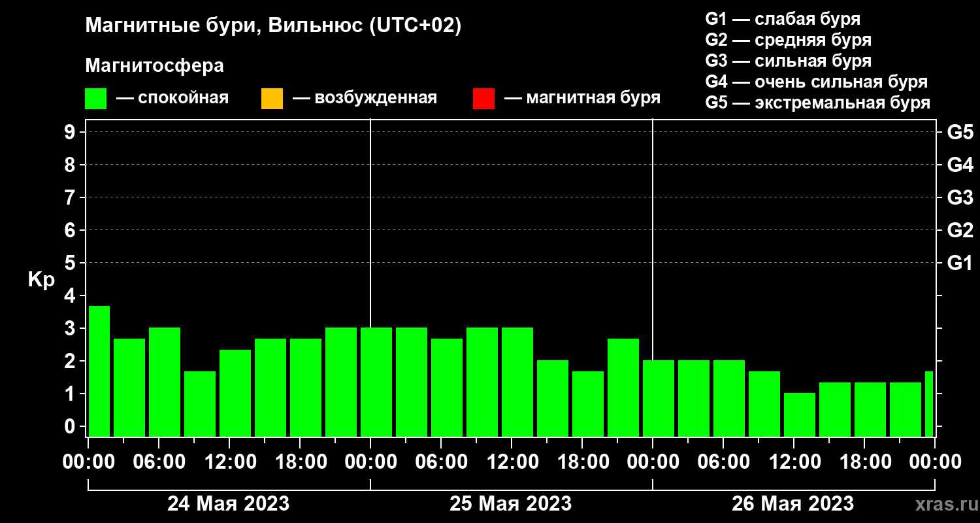980x523 pixels.
Task: Click the G4 tick label on right axis
Action: pos(960,165)
